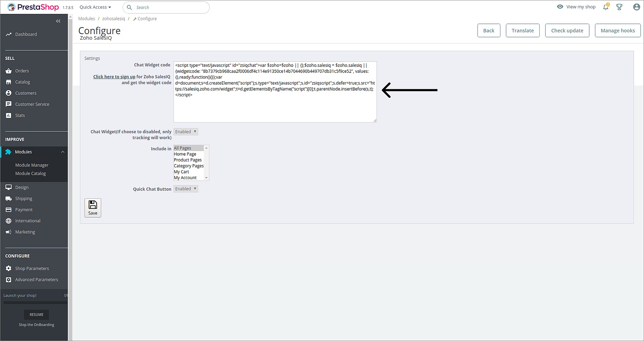Screen dimensions: 644x341
Task: Open the Quick Chat Button dropdown
Action: [186, 189]
